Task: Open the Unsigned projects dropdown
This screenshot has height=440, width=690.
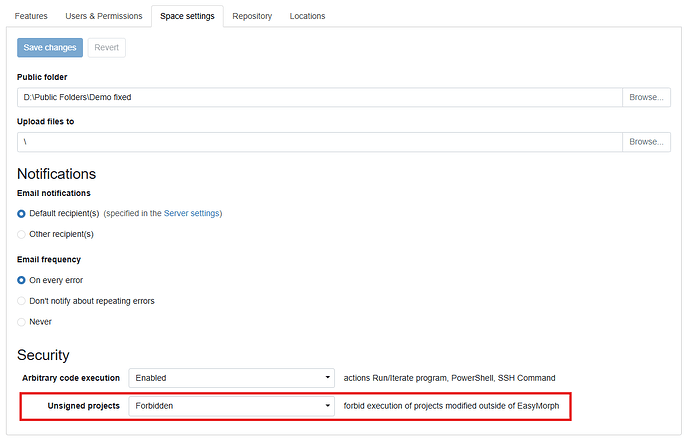Action: (x=232, y=407)
